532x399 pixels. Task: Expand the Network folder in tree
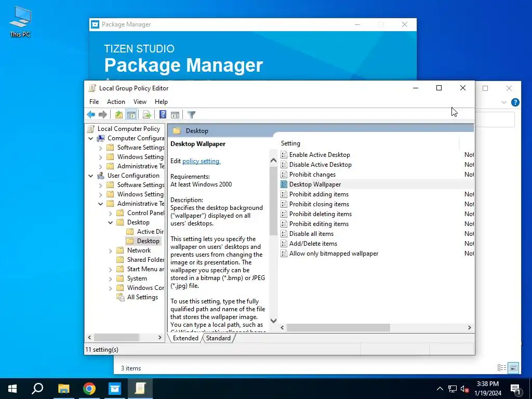pos(110,251)
